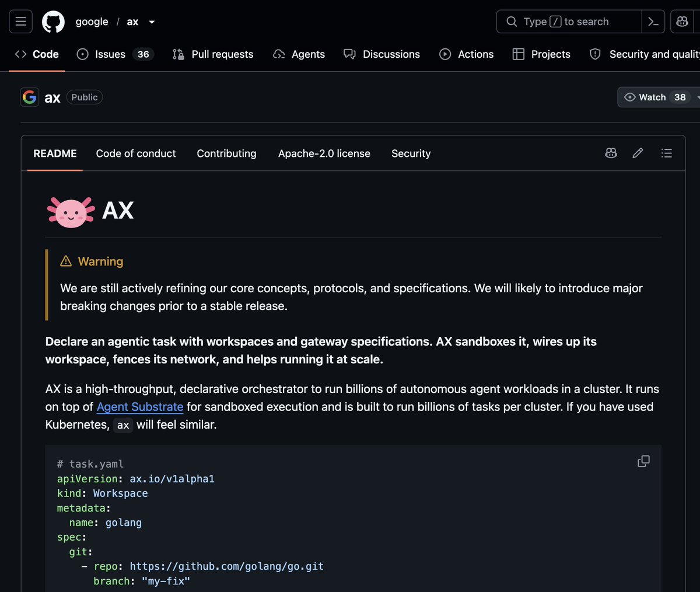Viewport: 700px width, 592px height.
Task: Click the Google organization avatar
Action: click(x=29, y=97)
